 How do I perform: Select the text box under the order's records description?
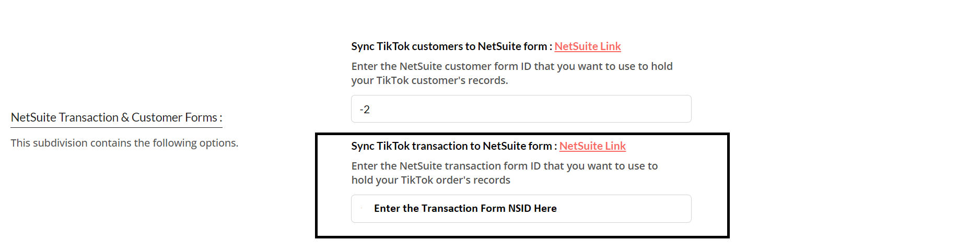(x=521, y=209)
